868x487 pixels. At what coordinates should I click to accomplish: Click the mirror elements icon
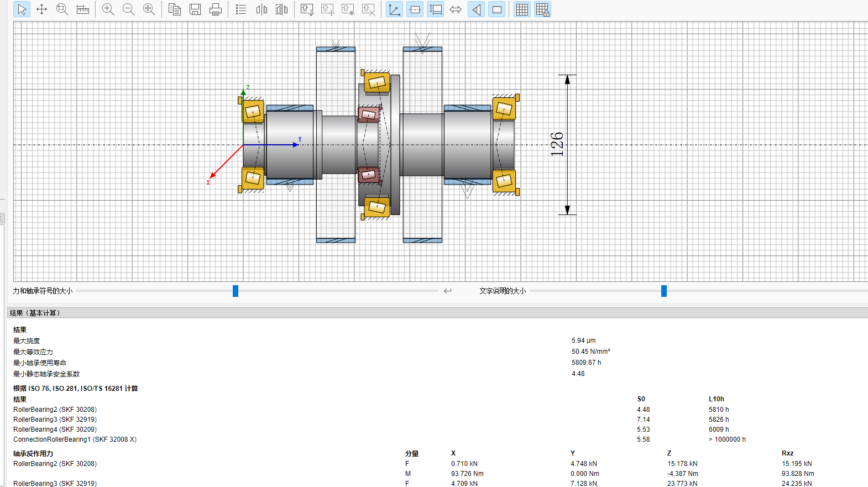point(262,9)
